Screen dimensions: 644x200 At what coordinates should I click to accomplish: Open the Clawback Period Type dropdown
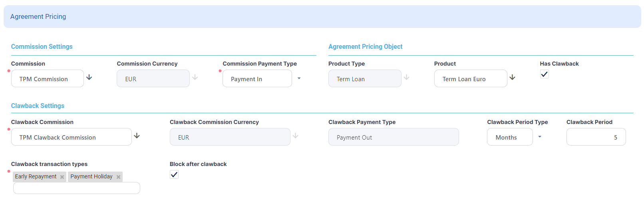coord(540,137)
